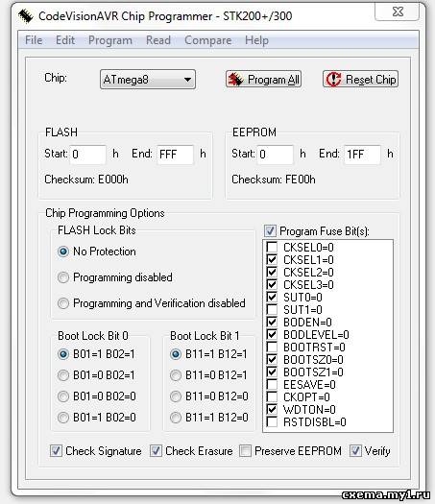
Task: Uncheck the BOOTSZ0=0 fuse bit
Action: (272, 359)
